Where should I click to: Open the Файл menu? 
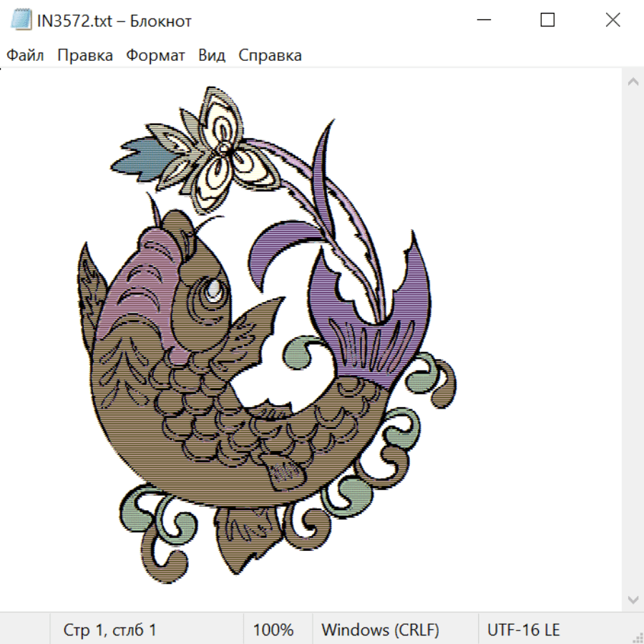tap(25, 55)
